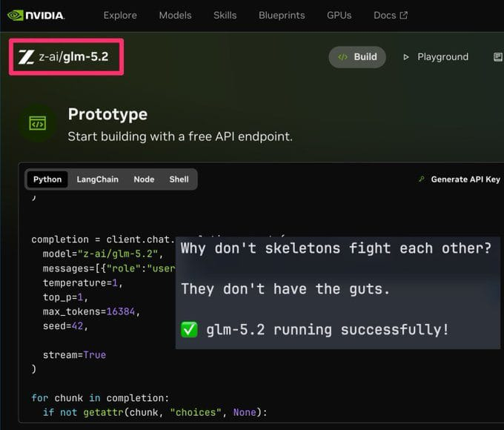504x430 pixels.
Task: Click the model="z-ai/glm-5.2" code line
Action: click(103, 254)
